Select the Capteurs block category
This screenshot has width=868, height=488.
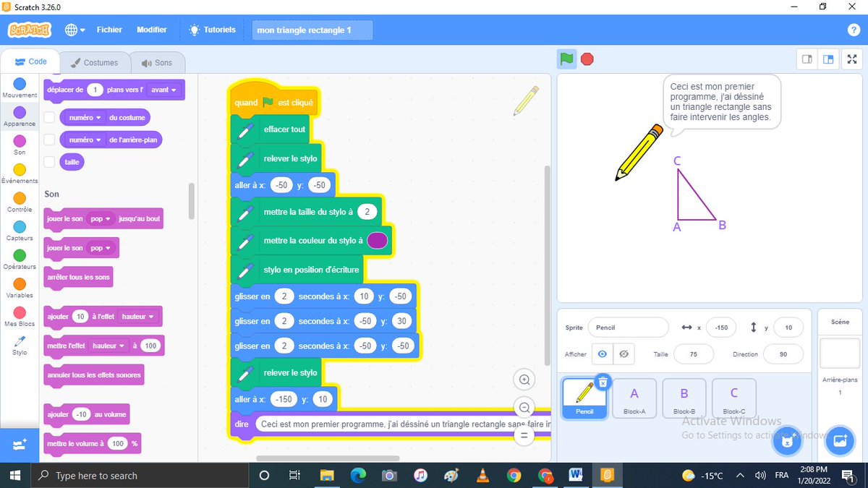(x=20, y=231)
